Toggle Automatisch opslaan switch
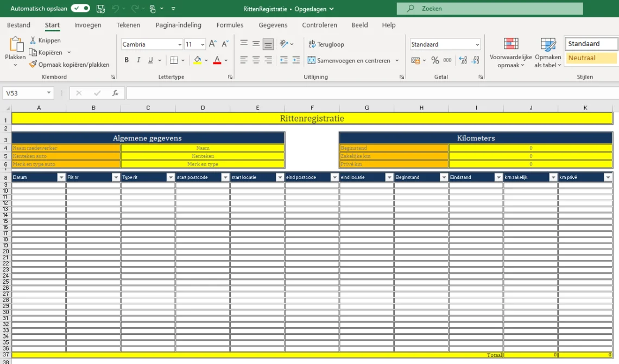 point(80,9)
